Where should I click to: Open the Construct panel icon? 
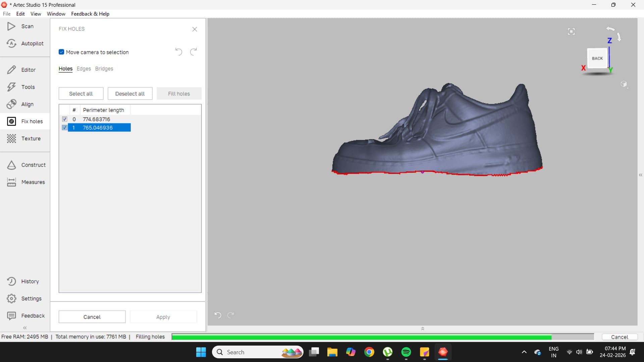pyautogui.click(x=11, y=165)
